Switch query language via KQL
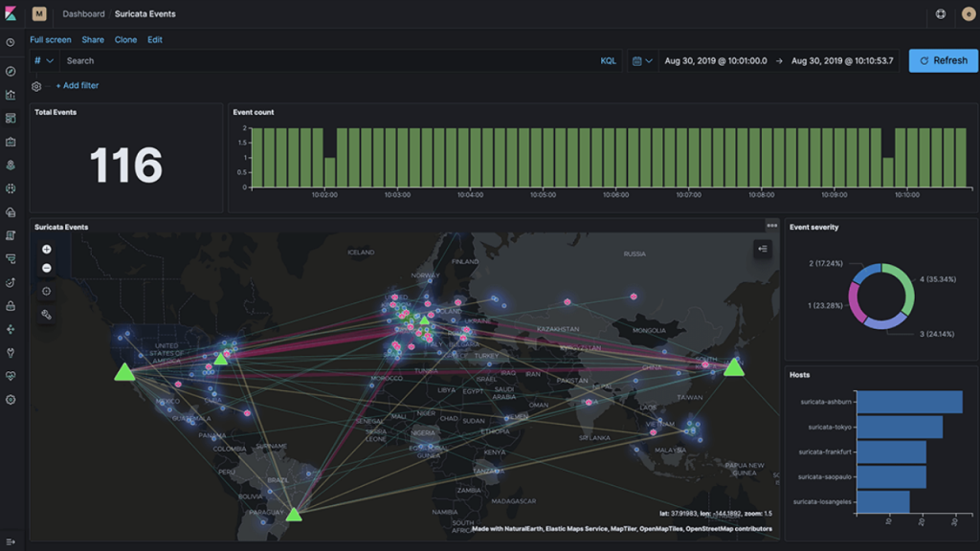980x551 pixels. [608, 60]
